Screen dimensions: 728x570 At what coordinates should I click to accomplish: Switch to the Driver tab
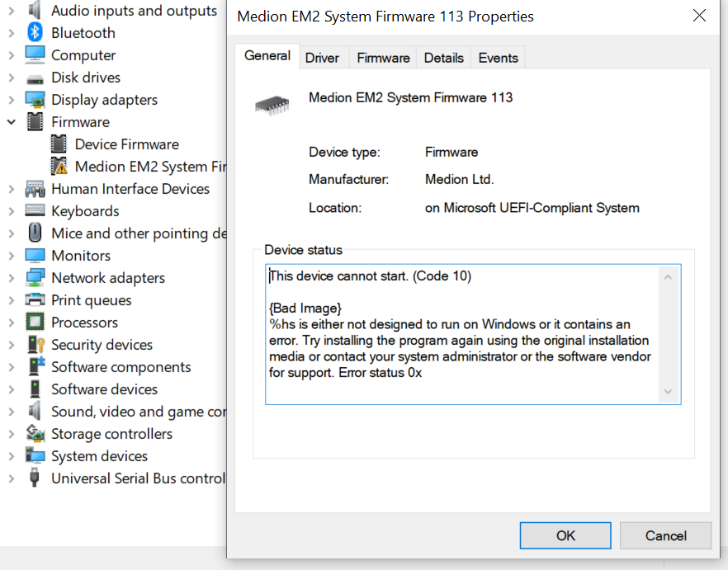[323, 57]
